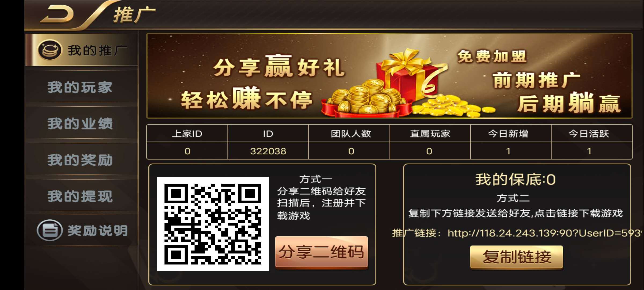The height and width of the screenshot is (290, 644).
Task: Click the 团队人数 column header
Action: click(351, 133)
